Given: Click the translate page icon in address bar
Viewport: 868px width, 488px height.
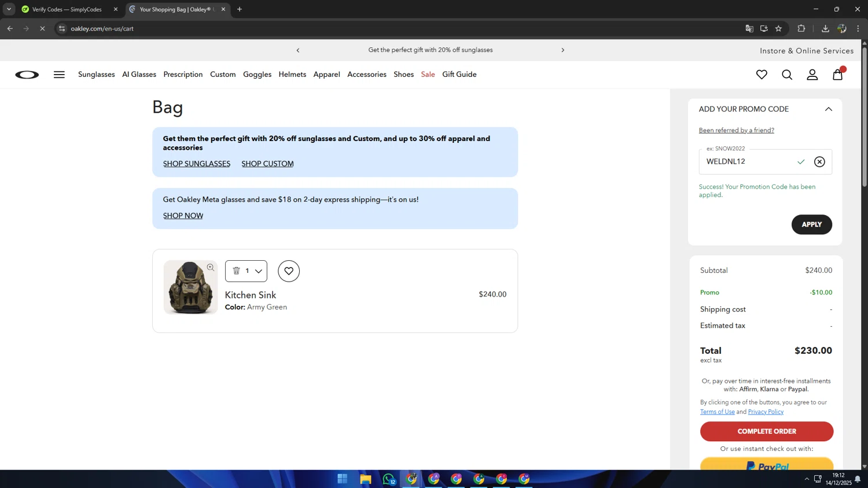Looking at the screenshot, I should point(749,28).
